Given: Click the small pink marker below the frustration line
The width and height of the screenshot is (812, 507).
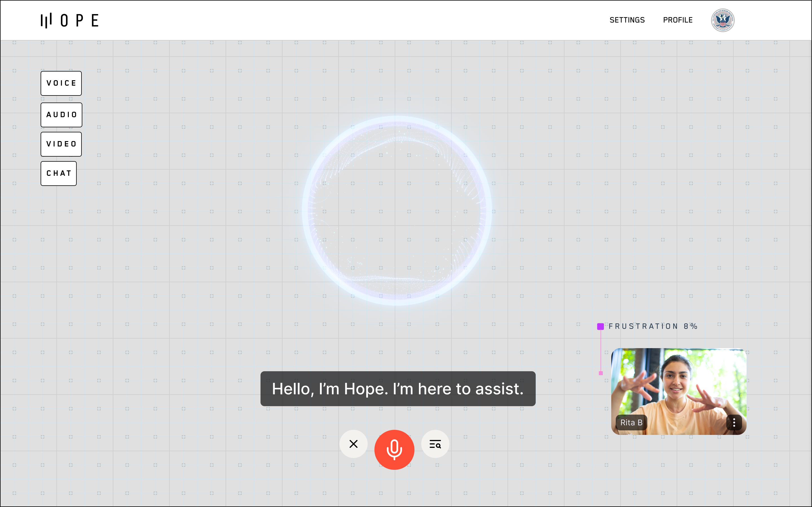Looking at the screenshot, I should click(x=601, y=373).
